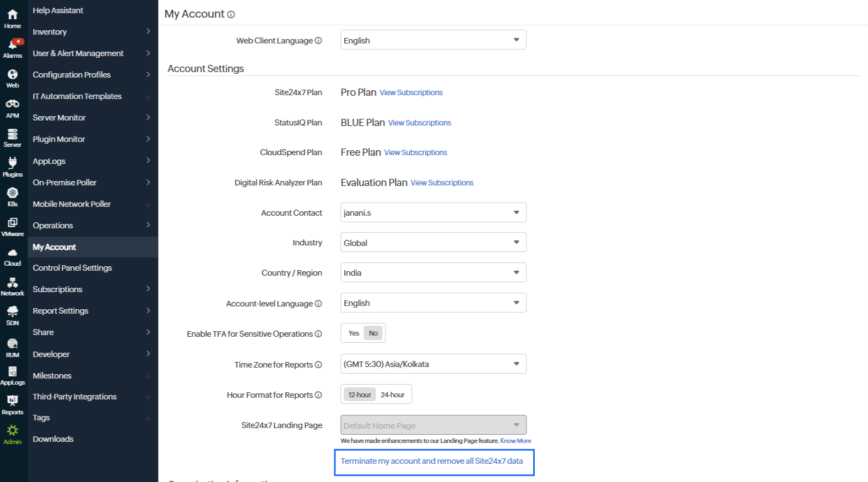Set TFA for Sensitive Operations to No
The height and width of the screenshot is (482, 868).
point(373,333)
